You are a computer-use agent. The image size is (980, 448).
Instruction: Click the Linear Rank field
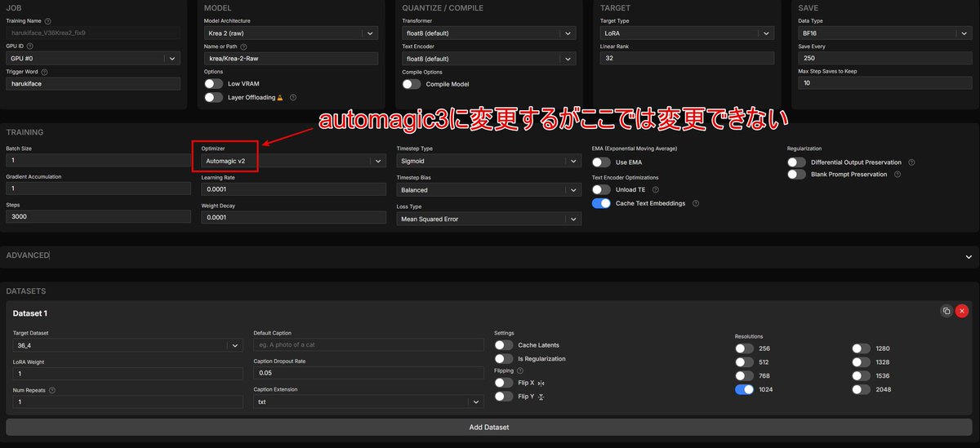click(x=687, y=59)
